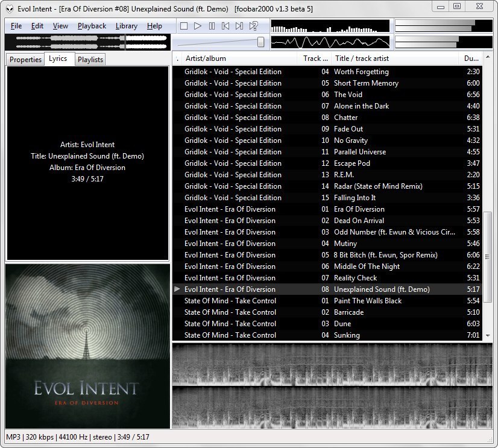This screenshot has height=448, width=498.
Task: Click the Play button in toolbar
Action: pyautogui.click(x=198, y=26)
